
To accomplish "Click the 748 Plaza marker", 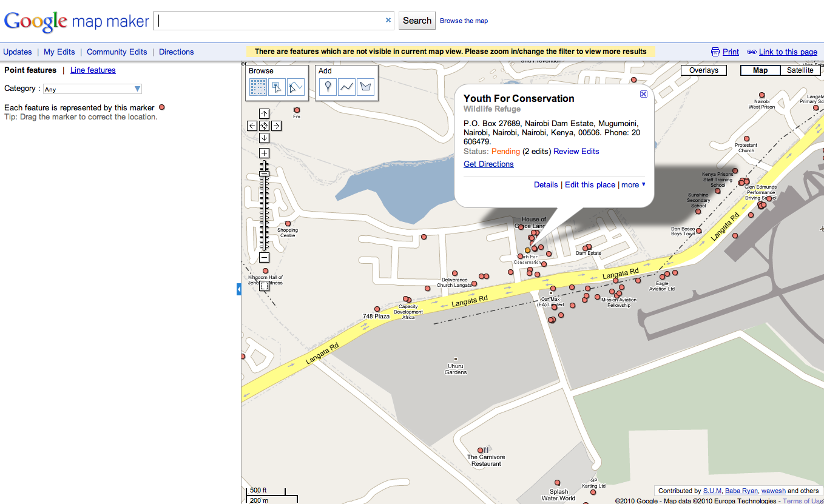I will pyautogui.click(x=377, y=309).
